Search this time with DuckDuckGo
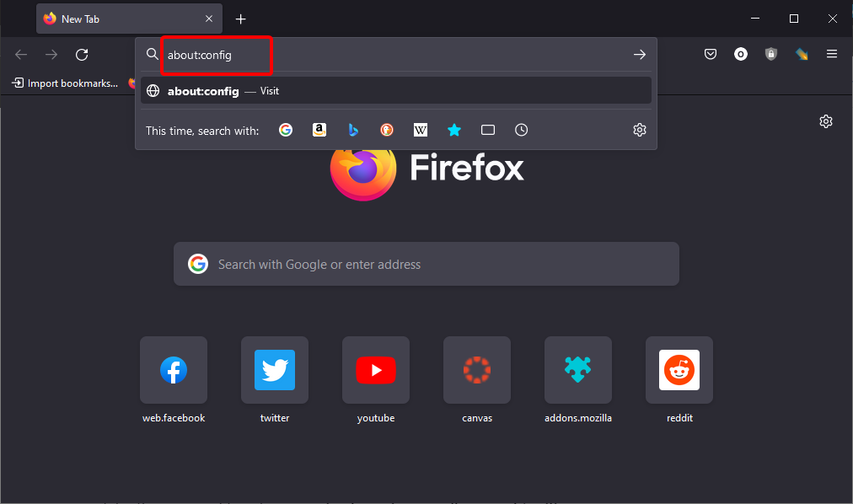The image size is (853, 504). coord(387,130)
